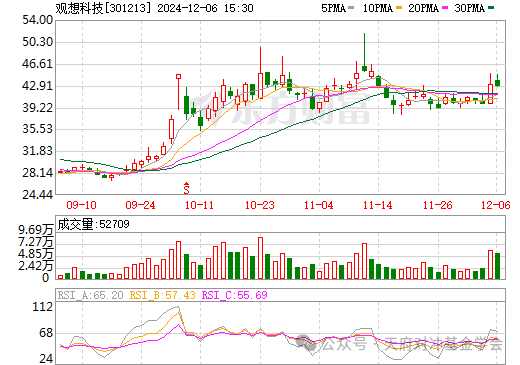Click the RSI_B:57.43 indicator label
The width and height of the screenshot is (520, 365).
(x=162, y=295)
